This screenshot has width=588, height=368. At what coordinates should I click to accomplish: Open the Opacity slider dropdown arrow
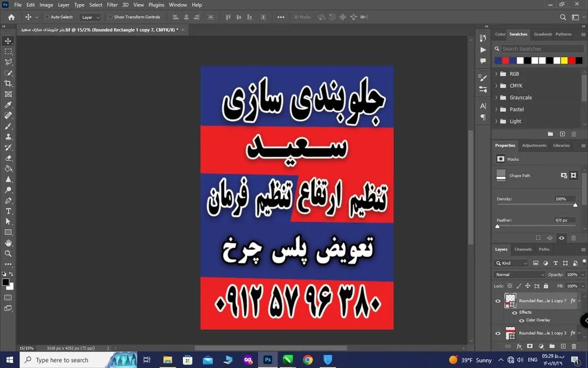click(583, 274)
